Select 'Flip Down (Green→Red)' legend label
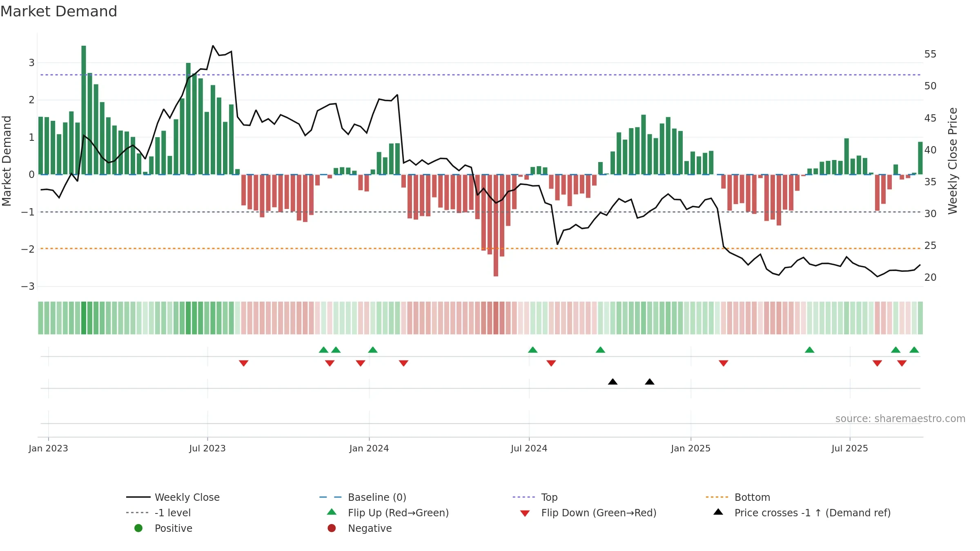Screen dimensions: 980x551 coord(599,513)
